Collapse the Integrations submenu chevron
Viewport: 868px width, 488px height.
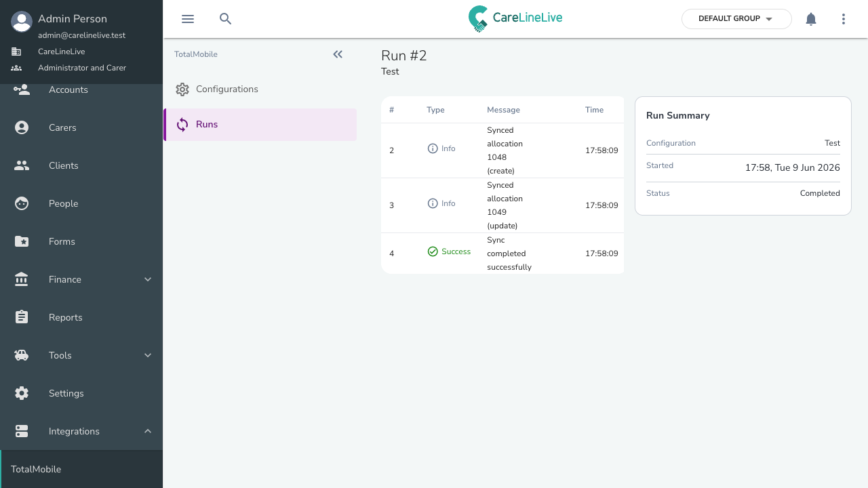(148, 431)
